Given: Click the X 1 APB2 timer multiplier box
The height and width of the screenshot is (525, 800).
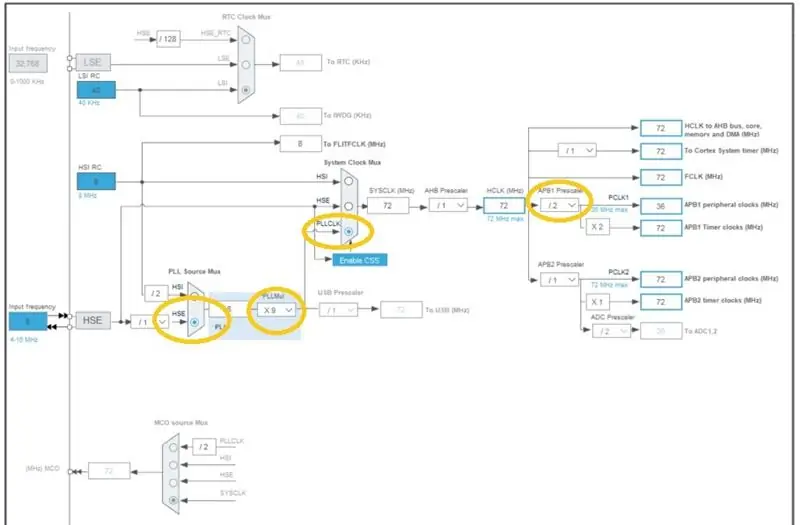Looking at the screenshot, I should click(x=597, y=302).
